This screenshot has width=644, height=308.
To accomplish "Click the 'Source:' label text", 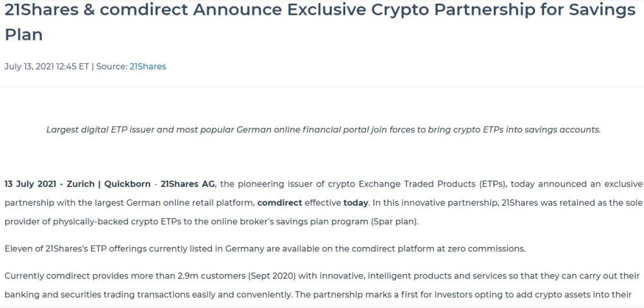I will point(111,66).
